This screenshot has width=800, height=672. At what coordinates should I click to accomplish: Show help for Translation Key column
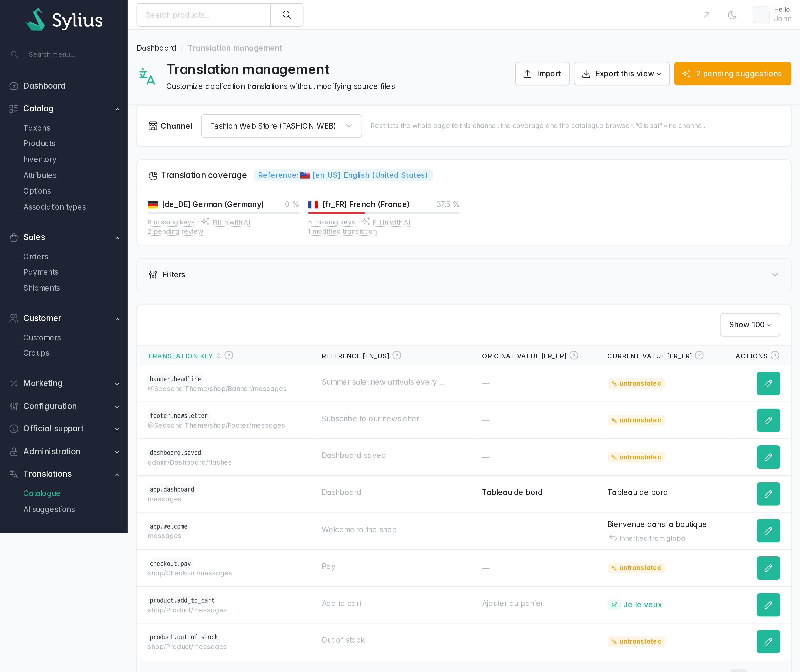click(229, 355)
